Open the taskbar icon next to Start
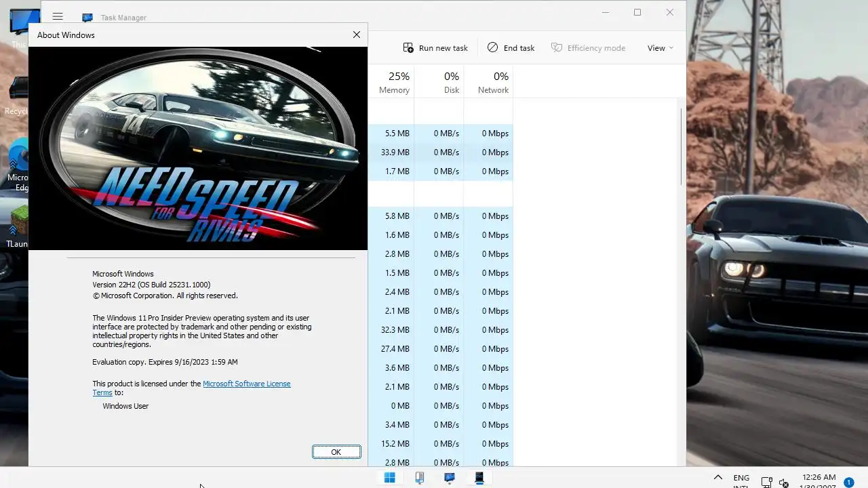The height and width of the screenshot is (488, 868). [420, 478]
